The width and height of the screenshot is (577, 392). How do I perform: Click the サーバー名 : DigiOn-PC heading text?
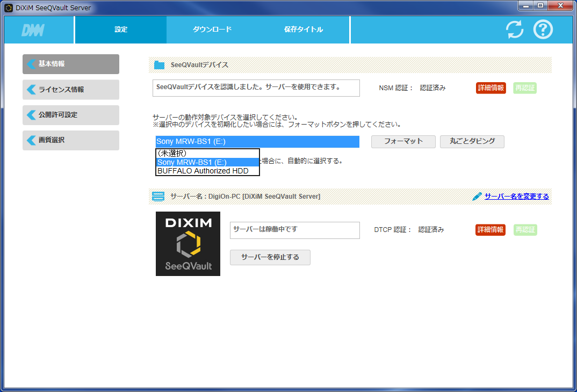245,197
